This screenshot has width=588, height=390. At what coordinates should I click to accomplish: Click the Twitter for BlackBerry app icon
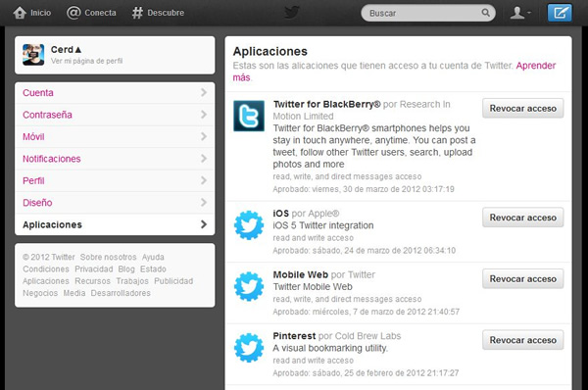tap(249, 116)
